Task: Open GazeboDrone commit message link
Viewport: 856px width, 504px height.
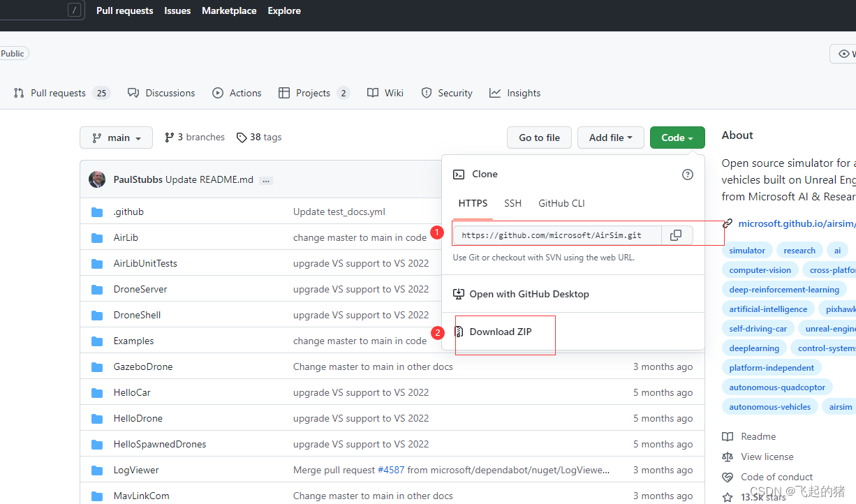Action: [x=373, y=366]
